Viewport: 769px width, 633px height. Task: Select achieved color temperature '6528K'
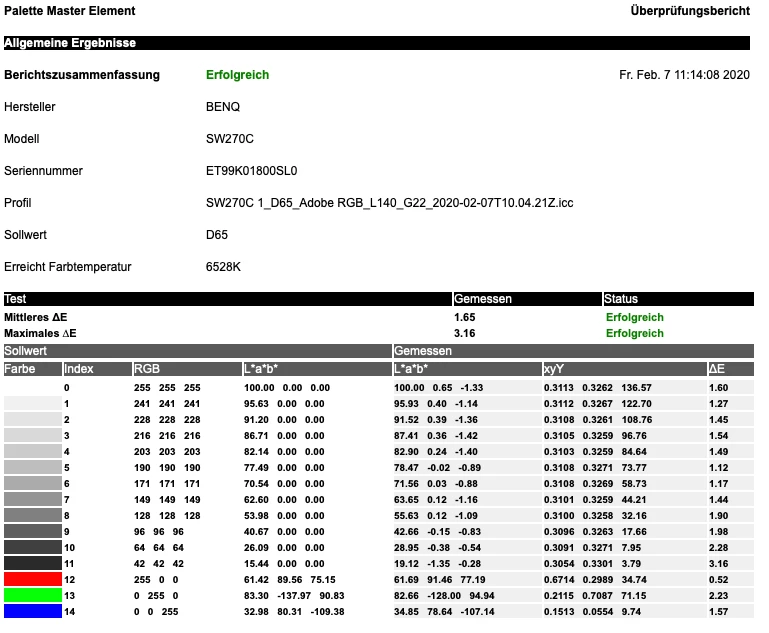pyautogui.click(x=223, y=267)
